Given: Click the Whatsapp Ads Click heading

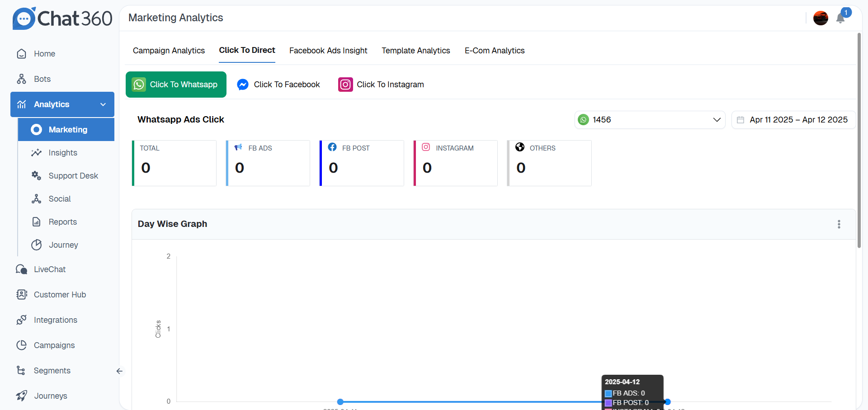Looking at the screenshot, I should pyautogui.click(x=181, y=119).
